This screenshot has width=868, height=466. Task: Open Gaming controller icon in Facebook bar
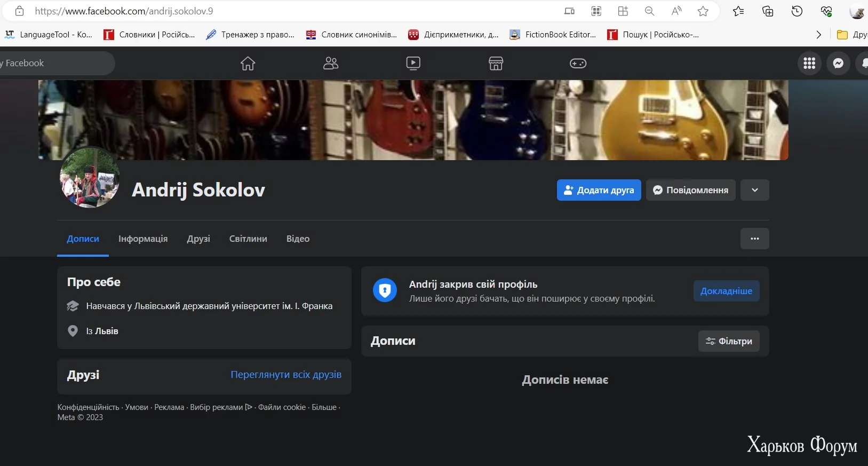tap(578, 64)
